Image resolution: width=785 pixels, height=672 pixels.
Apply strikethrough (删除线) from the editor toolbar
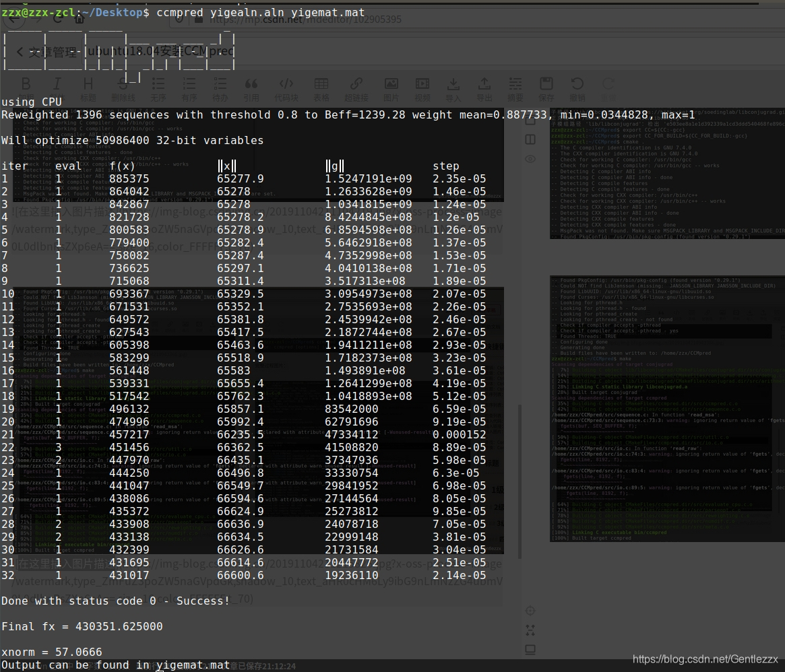[x=123, y=89]
